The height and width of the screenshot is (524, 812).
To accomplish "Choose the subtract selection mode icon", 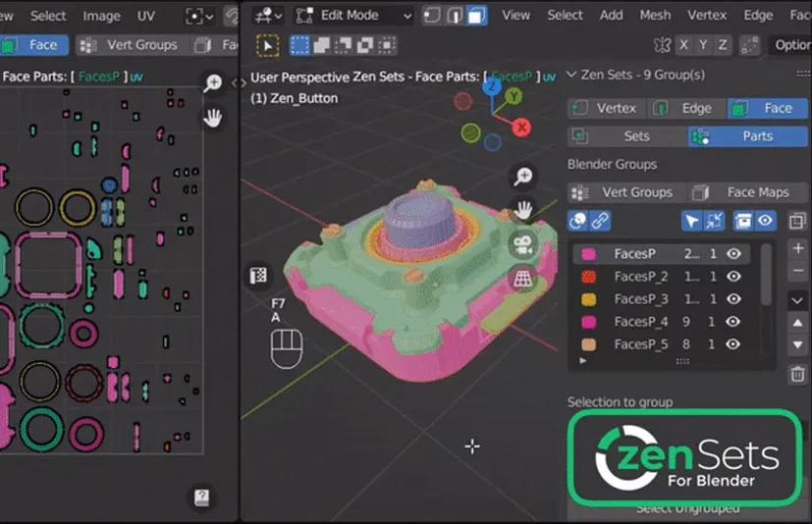I will 343,45.
